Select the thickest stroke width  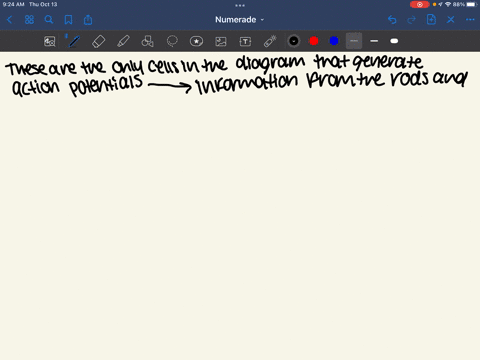[394, 41]
